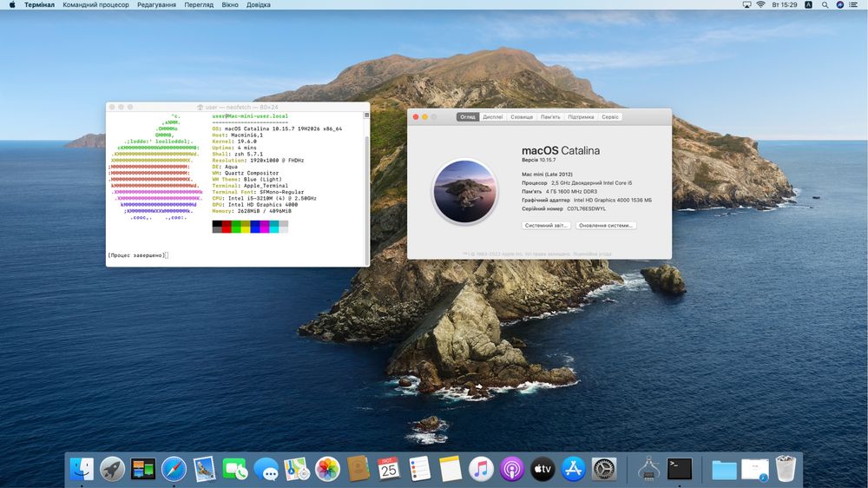Open Podcasts purple icon in Dock

pos(511,469)
